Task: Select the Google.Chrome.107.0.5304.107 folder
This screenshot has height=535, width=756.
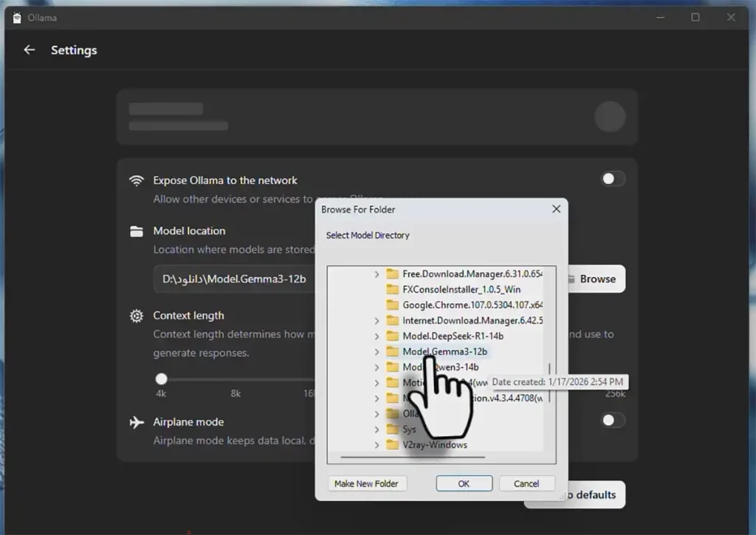Action: (x=472, y=305)
